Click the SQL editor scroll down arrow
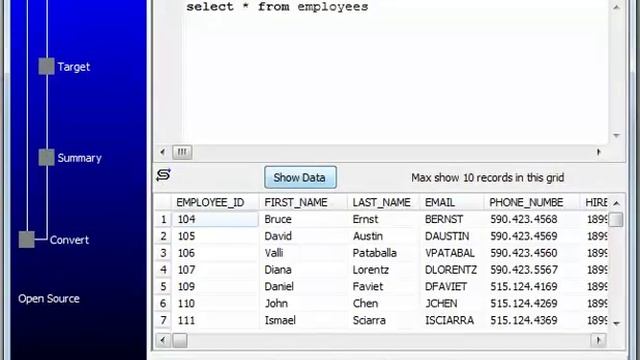 point(616,135)
